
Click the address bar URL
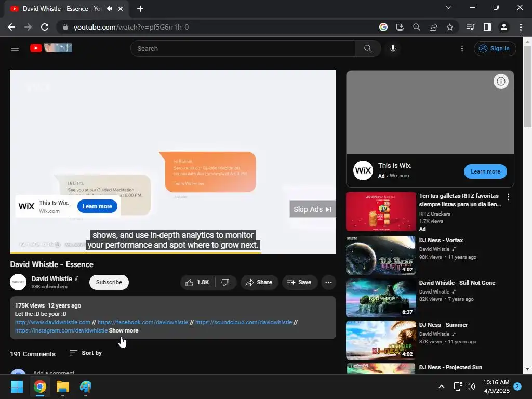click(x=131, y=27)
